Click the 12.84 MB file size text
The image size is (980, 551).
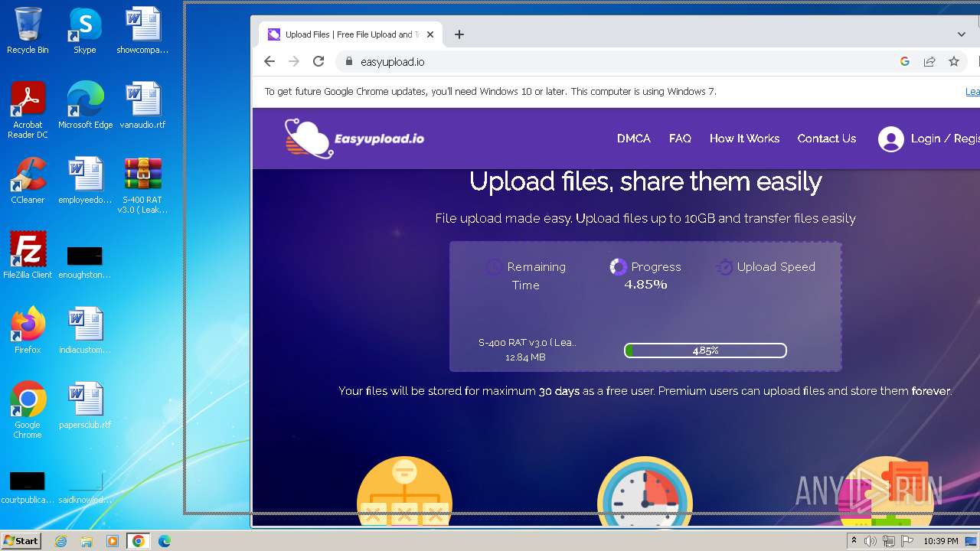525,357
